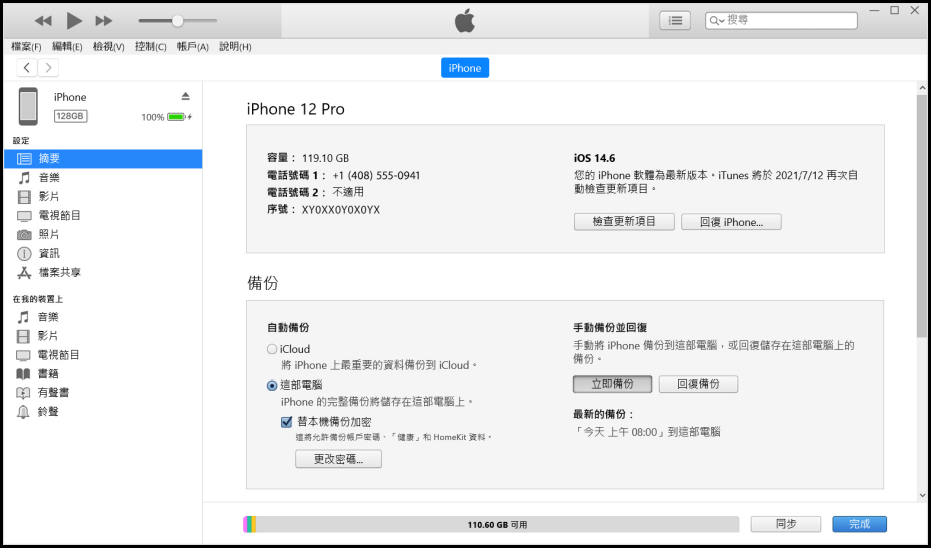Click the 119.10 GB capacity value
Viewport: 932px width, 549px height.
tap(325, 158)
